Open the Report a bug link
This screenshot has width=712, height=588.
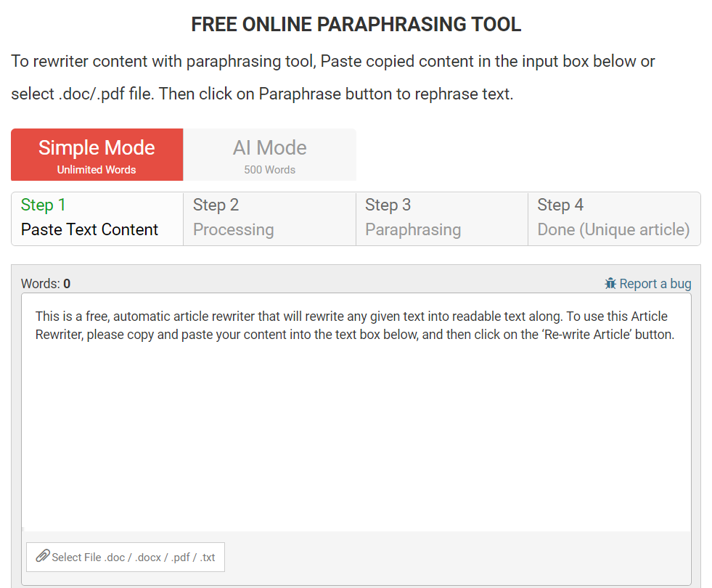(x=655, y=284)
